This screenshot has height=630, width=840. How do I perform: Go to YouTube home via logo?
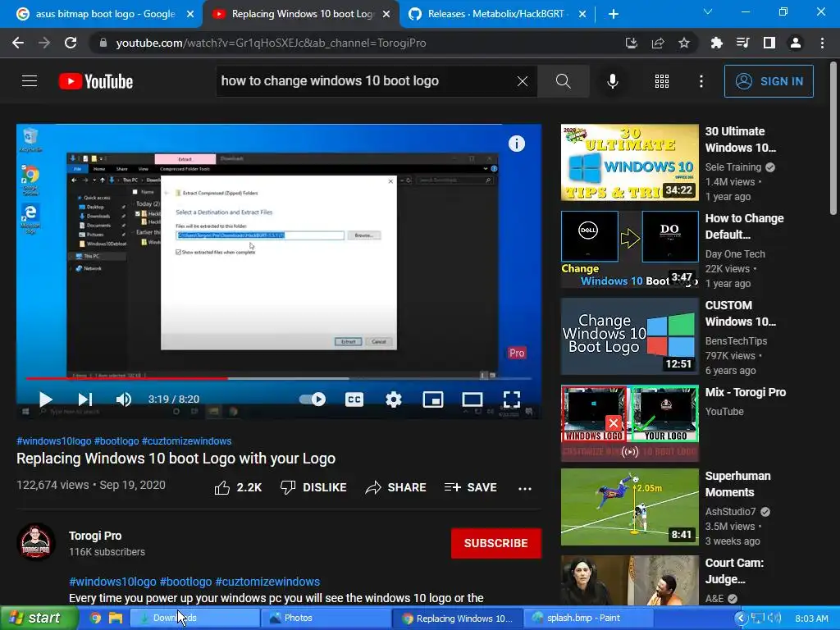(x=96, y=81)
